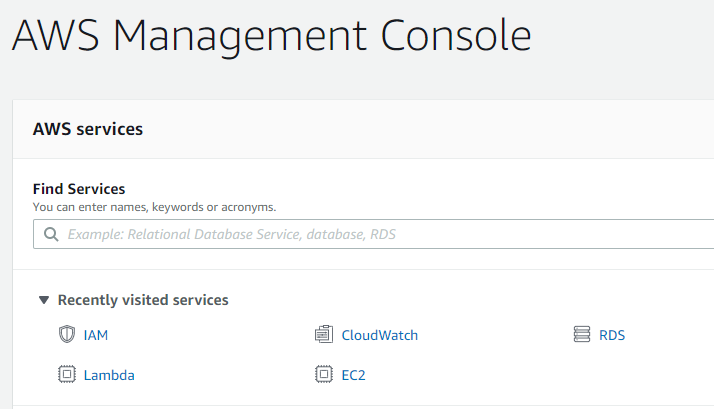714x409 pixels.
Task: Click the CloudWatch service icon
Action: (x=323, y=335)
